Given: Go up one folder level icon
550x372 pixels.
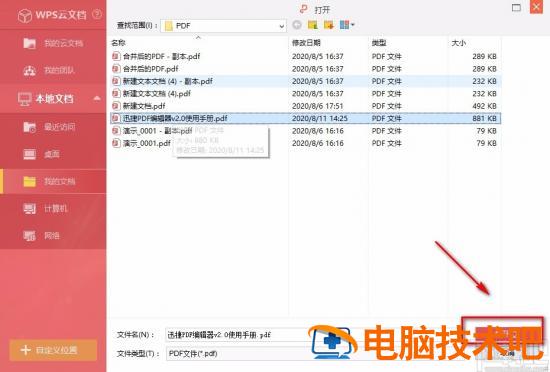Looking at the screenshot, I should click(313, 25).
